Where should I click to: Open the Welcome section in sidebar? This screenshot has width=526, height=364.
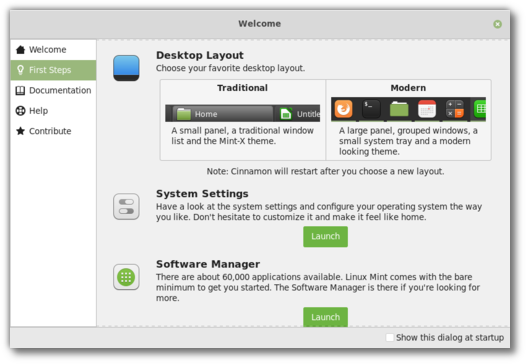pos(53,50)
